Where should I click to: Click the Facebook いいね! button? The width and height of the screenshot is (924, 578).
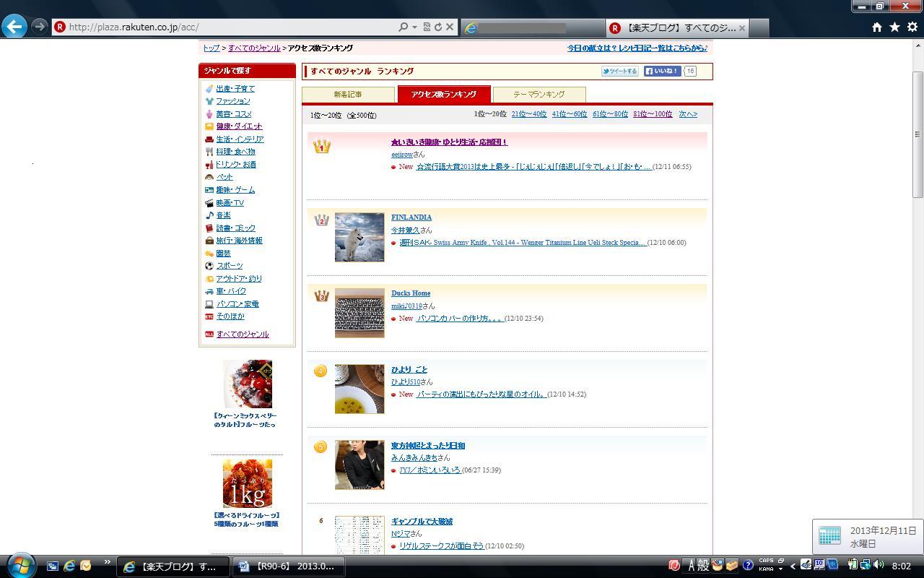[x=662, y=71]
